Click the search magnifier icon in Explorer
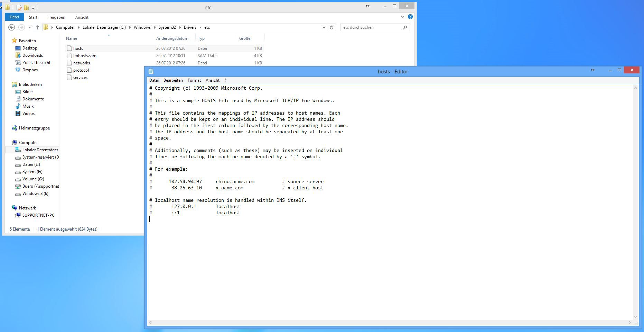 click(405, 27)
